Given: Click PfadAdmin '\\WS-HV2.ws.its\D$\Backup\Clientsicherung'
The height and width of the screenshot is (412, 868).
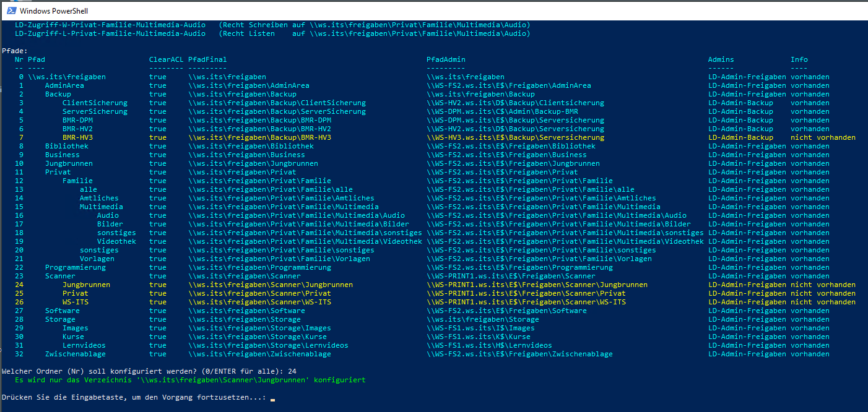Looking at the screenshot, I should pos(515,103).
